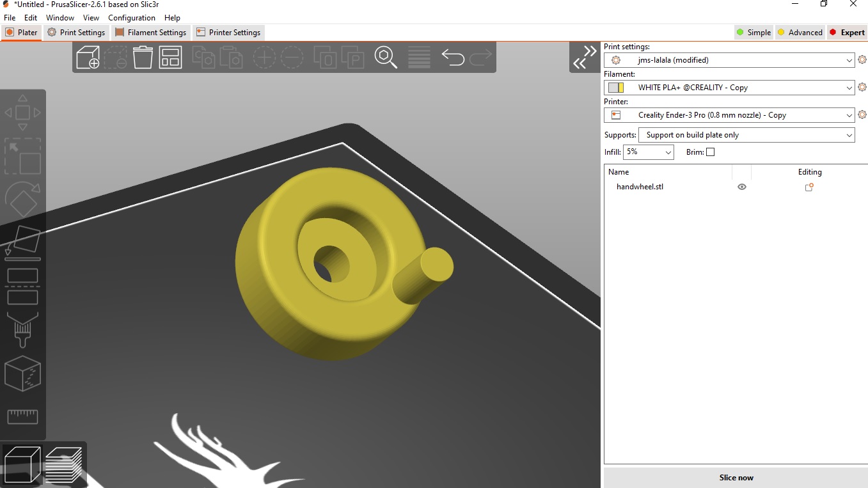
Task: Open the Measure tool
Action: click(x=22, y=416)
